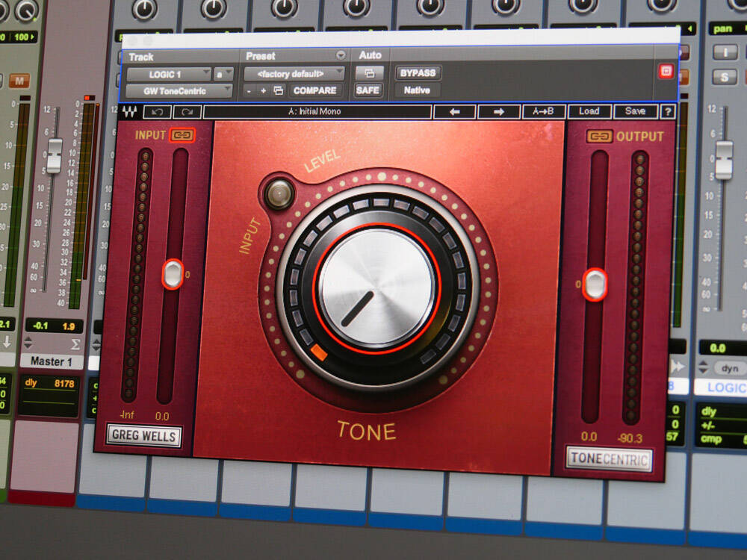The image size is (747, 560).
Task: Click the Waves logo icon in plugin toolbar
Action: pos(129,112)
